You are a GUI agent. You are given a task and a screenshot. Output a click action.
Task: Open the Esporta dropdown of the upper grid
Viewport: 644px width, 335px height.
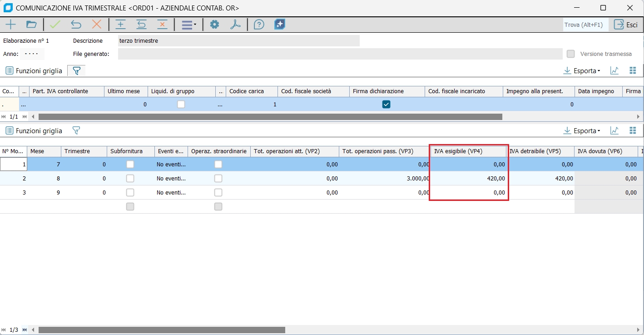point(582,71)
